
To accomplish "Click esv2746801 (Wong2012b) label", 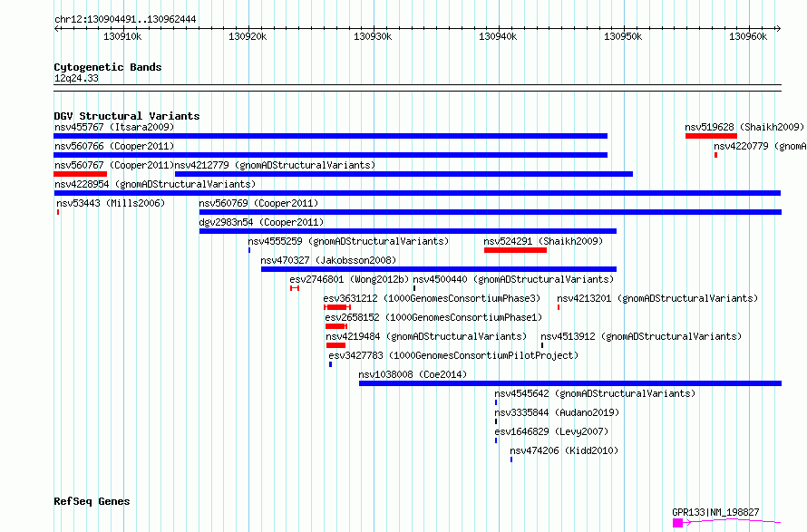I will tap(349, 279).
